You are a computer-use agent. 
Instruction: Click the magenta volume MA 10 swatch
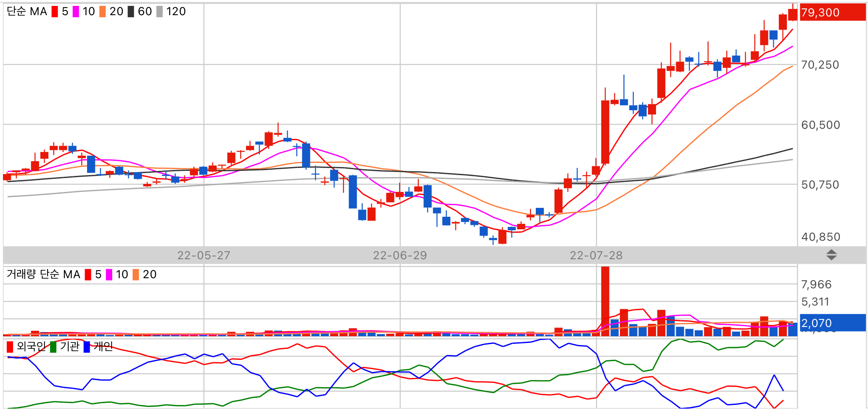click(109, 275)
